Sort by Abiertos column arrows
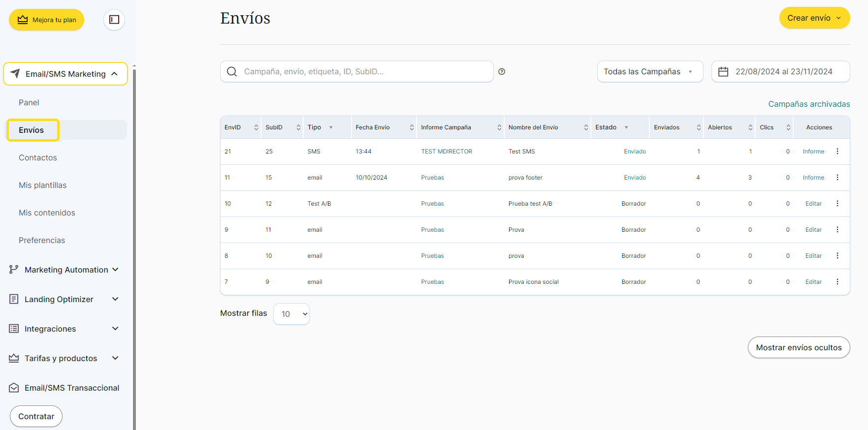Screen dimensions: 868x430 (750, 127)
